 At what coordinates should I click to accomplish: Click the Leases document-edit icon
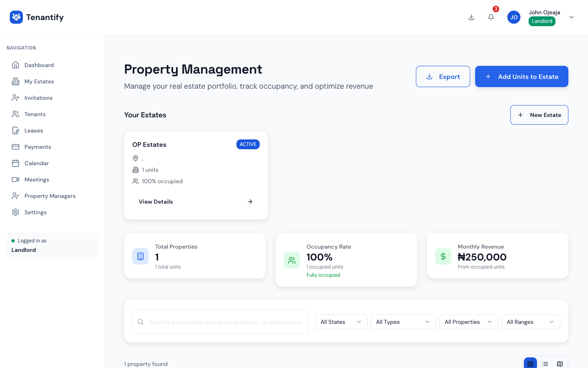(16, 130)
